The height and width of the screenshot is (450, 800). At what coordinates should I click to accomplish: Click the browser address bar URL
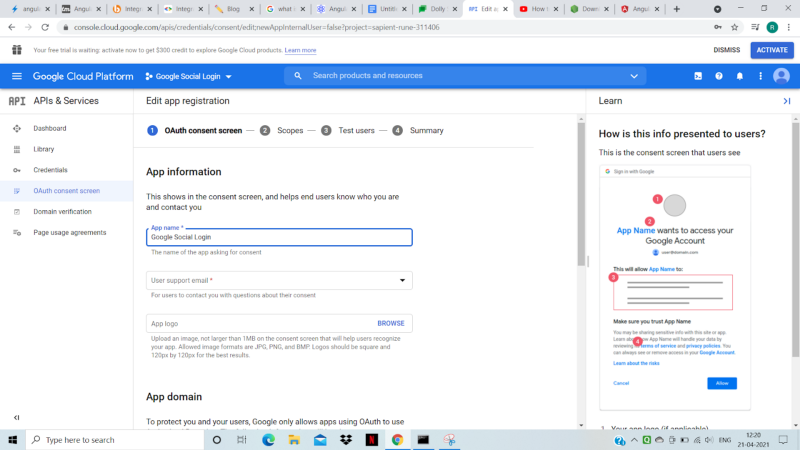[256, 27]
